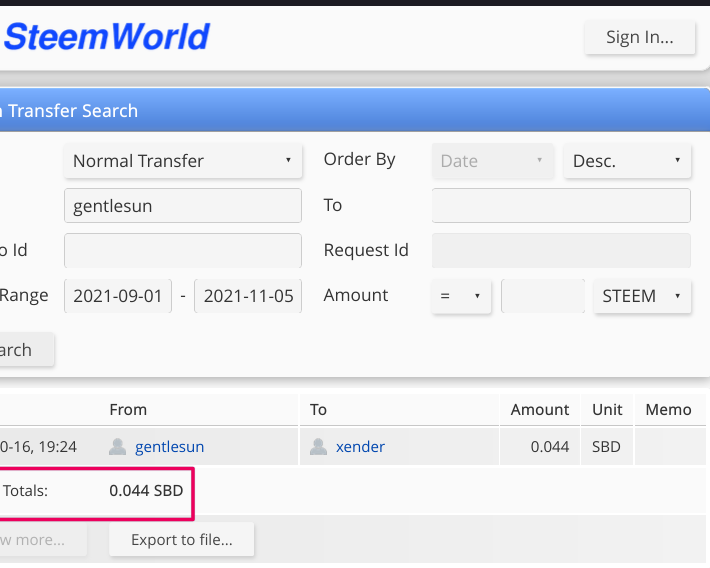Click the Memo column header

point(668,409)
